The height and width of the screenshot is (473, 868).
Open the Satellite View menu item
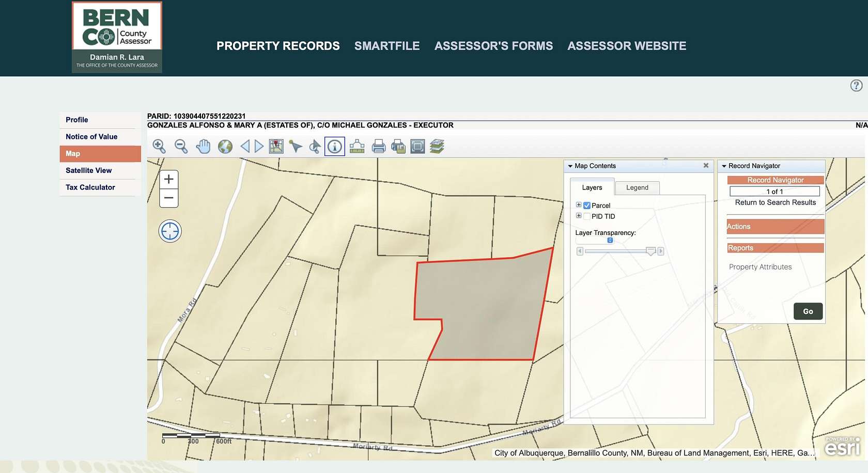(x=88, y=170)
